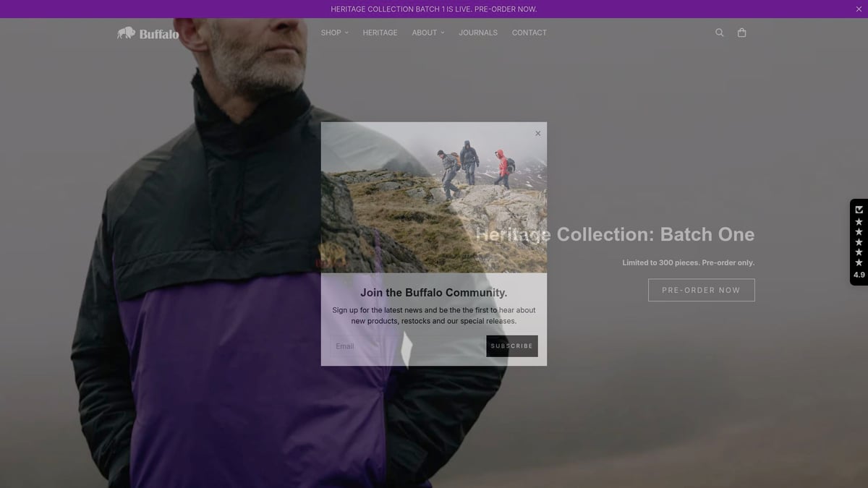Click the PRE-ORDER NOW button
The height and width of the screenshot is (488, 868).
click(x=701, y=290)
